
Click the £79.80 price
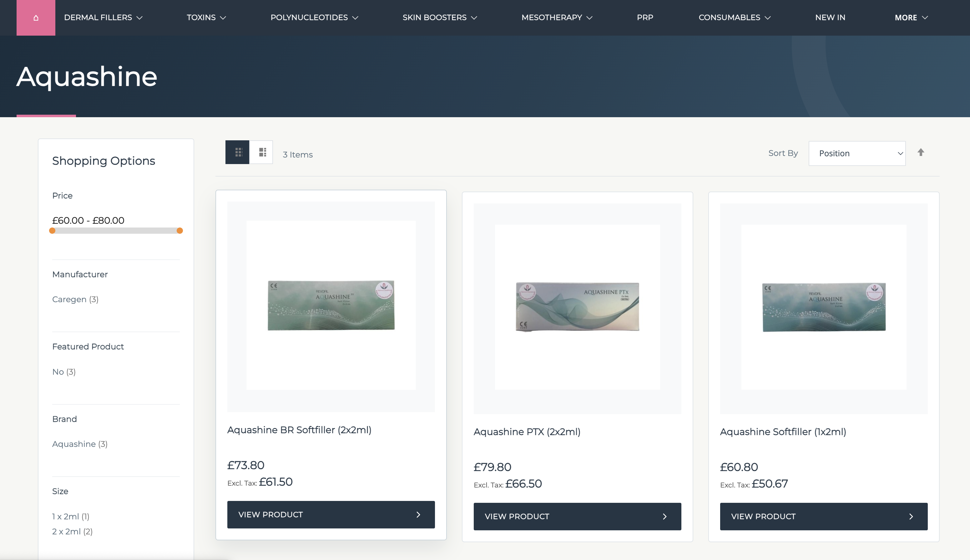(492, 467)
